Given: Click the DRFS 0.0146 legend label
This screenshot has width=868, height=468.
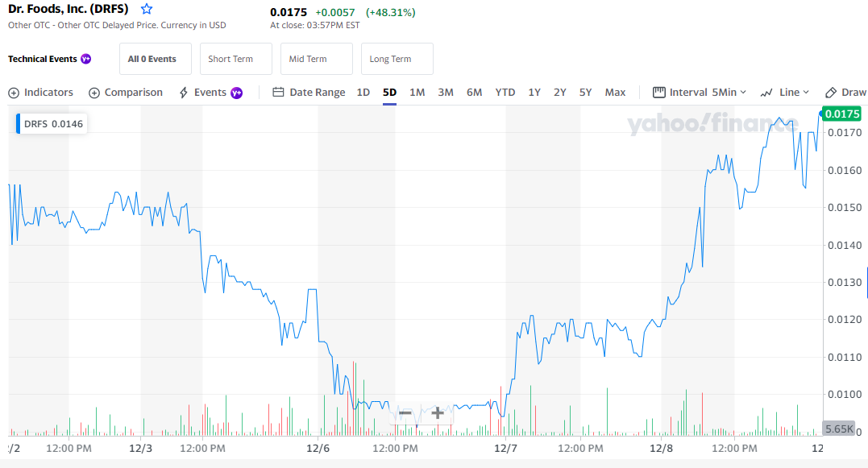Looking at the screenshot, I should click(53, 124).
